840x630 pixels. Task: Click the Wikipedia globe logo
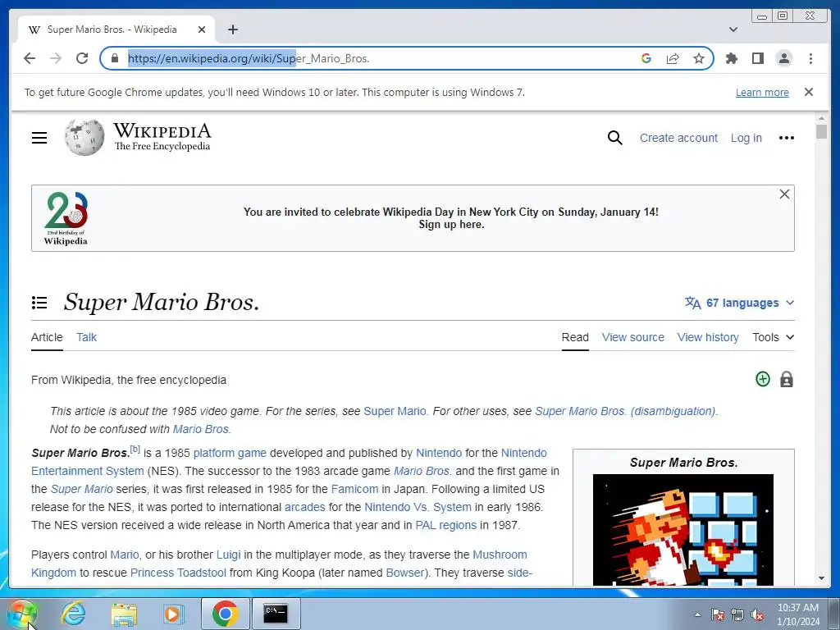click(84, 137)
